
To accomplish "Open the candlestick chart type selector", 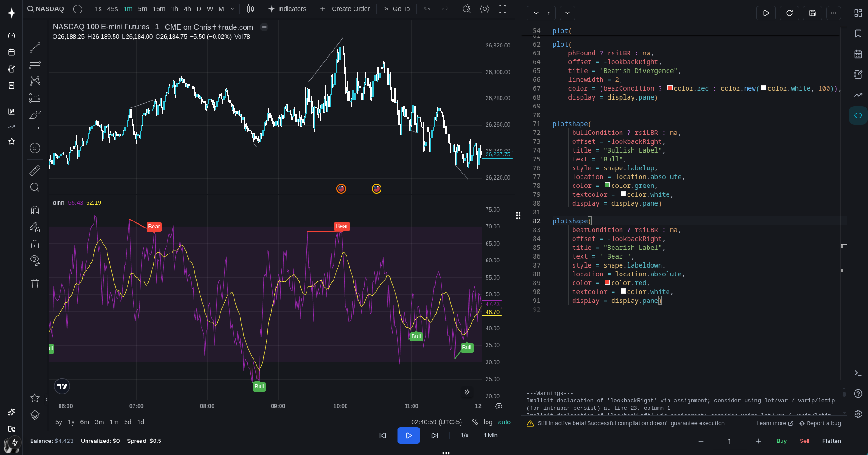I will point(250,9).
